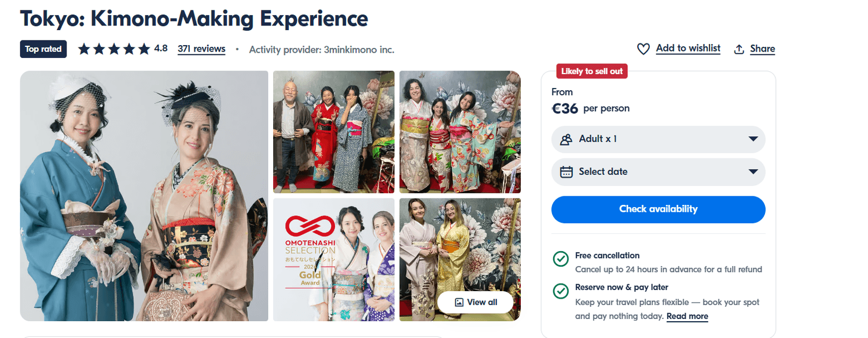Click the heart wishlist icon
868x338 pixels.
pyautogui.click(x=643, y=49)
